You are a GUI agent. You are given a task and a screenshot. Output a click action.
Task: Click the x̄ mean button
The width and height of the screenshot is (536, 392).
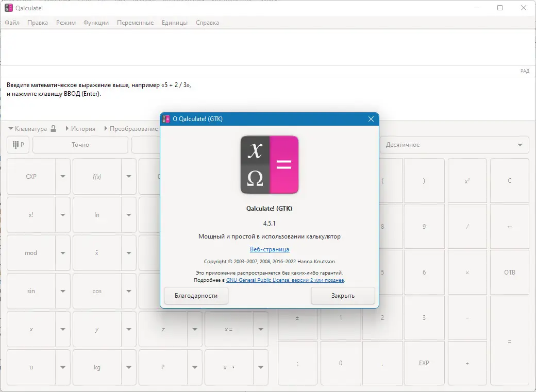coord(97,253)
